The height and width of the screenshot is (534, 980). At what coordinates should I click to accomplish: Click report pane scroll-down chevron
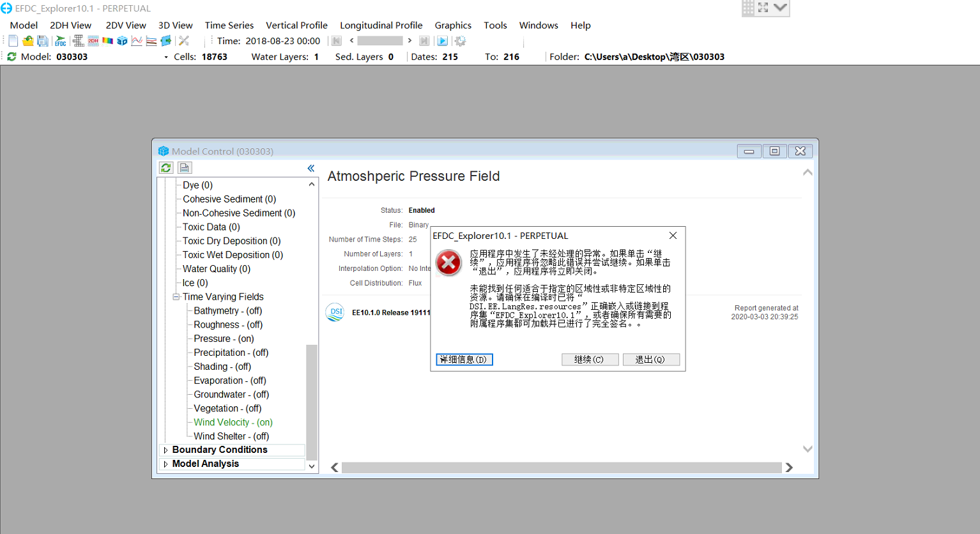point(808,449)
